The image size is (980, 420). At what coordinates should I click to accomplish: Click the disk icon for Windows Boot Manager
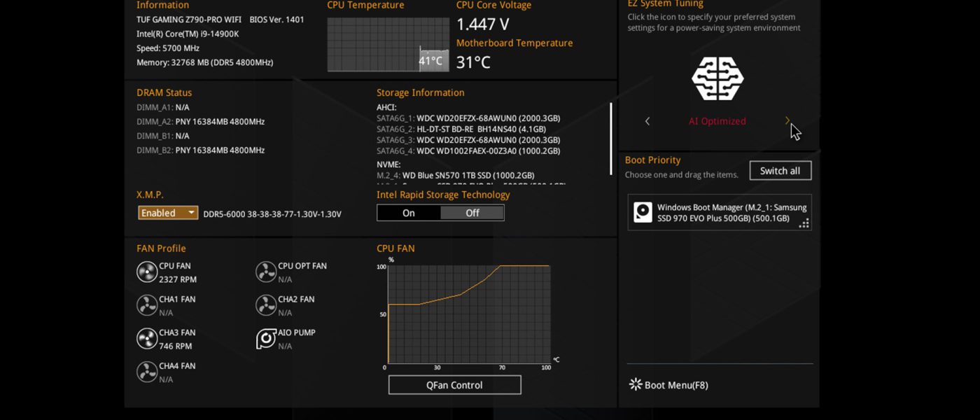point(643,212)
